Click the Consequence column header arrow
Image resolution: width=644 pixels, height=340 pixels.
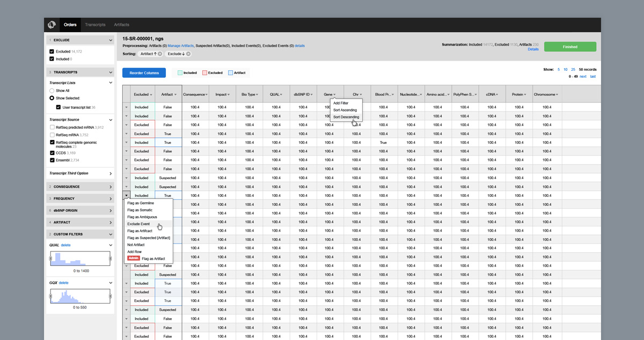click(x=207, y=95)
